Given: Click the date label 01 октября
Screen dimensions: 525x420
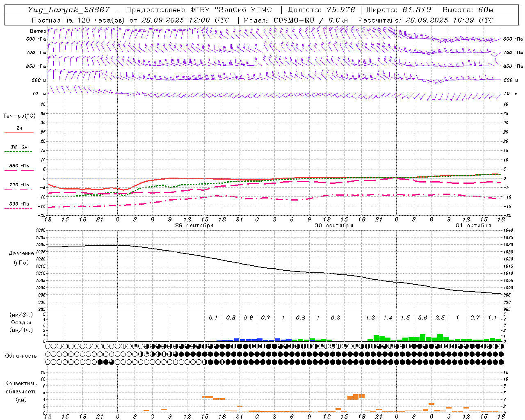Looking at the screenshot, I should 473,226.
